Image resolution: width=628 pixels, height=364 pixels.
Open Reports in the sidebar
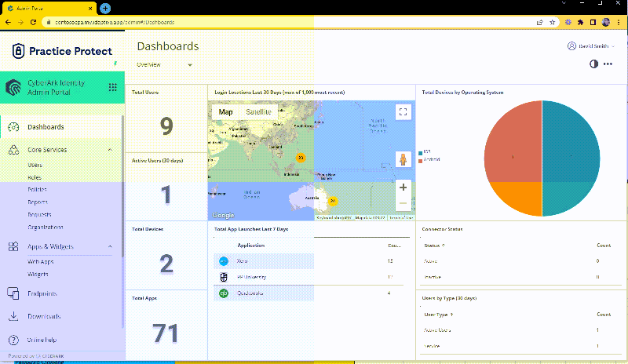[38, 202]
